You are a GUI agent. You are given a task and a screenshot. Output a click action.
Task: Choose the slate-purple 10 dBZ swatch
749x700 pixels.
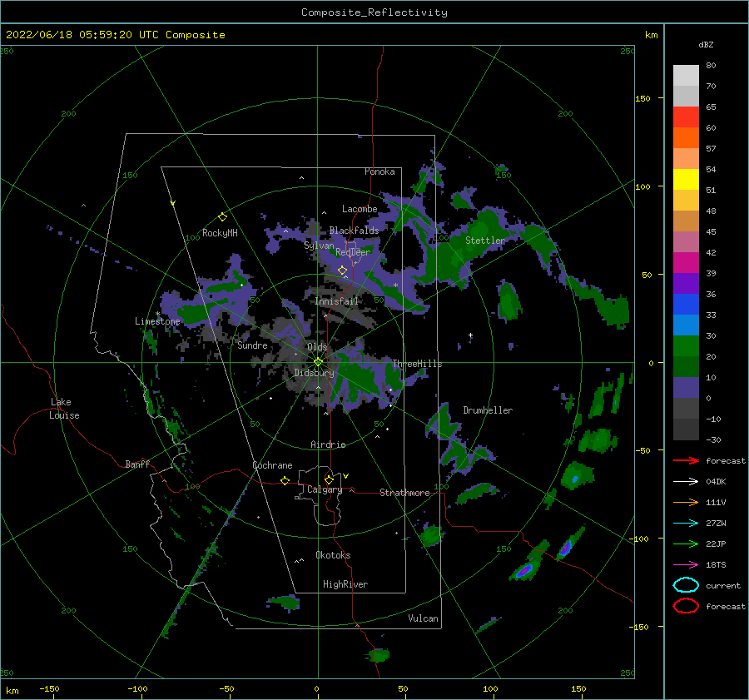tap(686, 387)
